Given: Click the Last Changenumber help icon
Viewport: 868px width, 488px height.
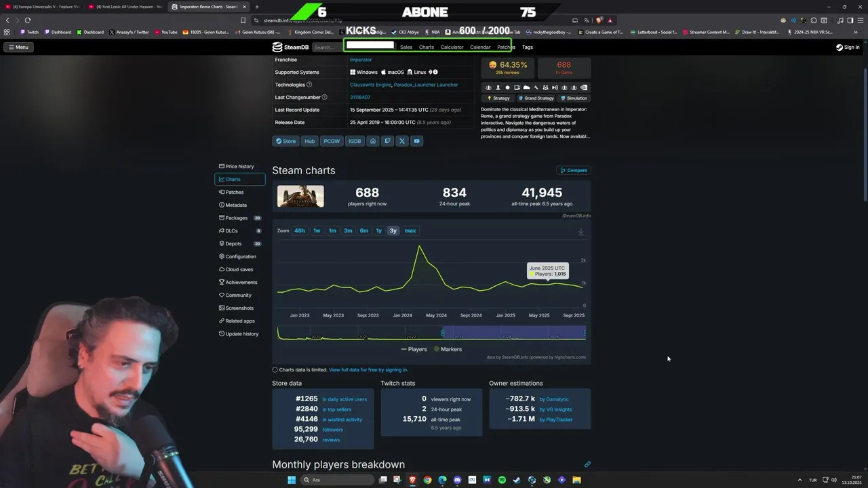Looking at the screenshot, I should [325, 98].
